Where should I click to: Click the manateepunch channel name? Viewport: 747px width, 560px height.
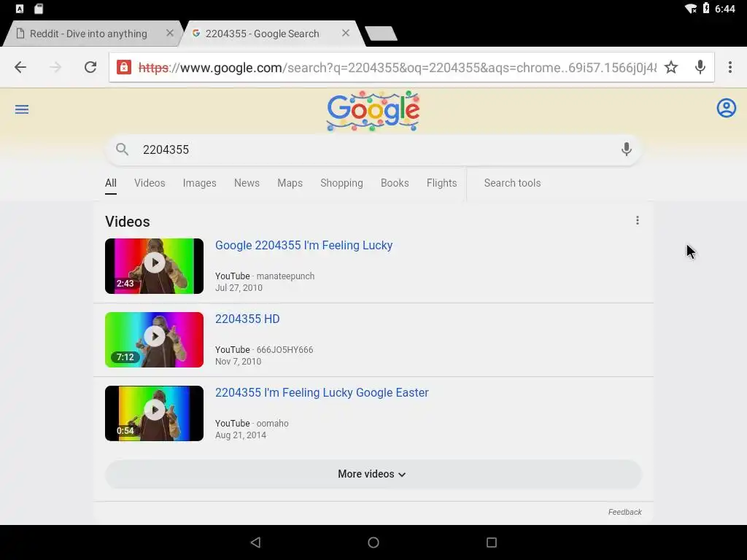tap(285, 276)
